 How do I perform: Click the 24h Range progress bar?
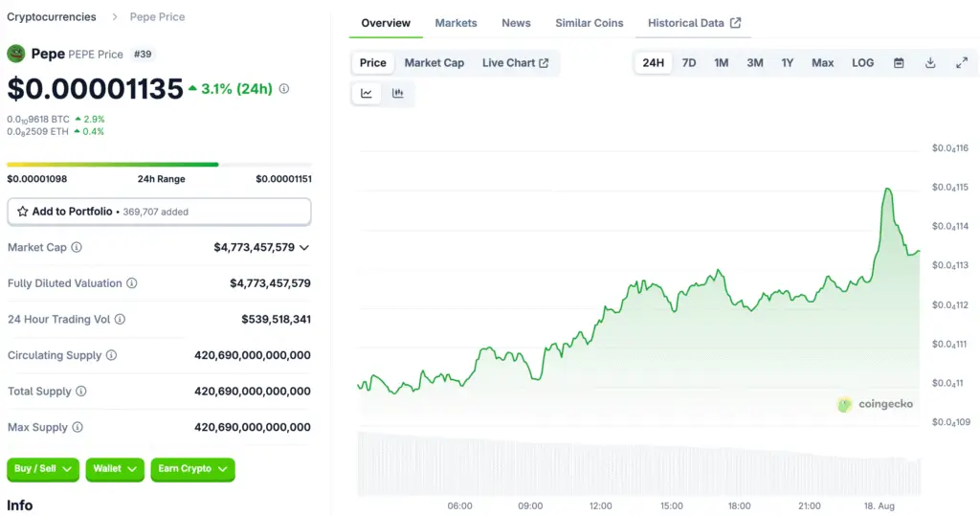pyautogui.click(x=159, y=165)
